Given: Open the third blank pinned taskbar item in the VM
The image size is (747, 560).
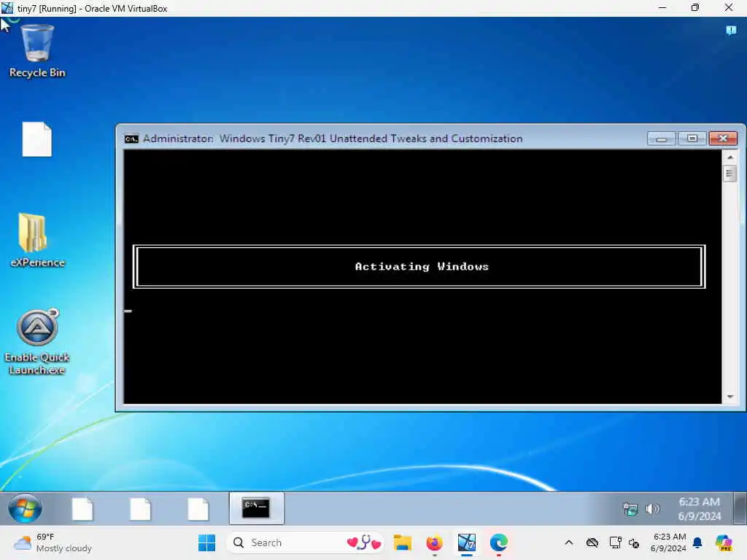Looking at the screenshot, I should coord(198,508).
